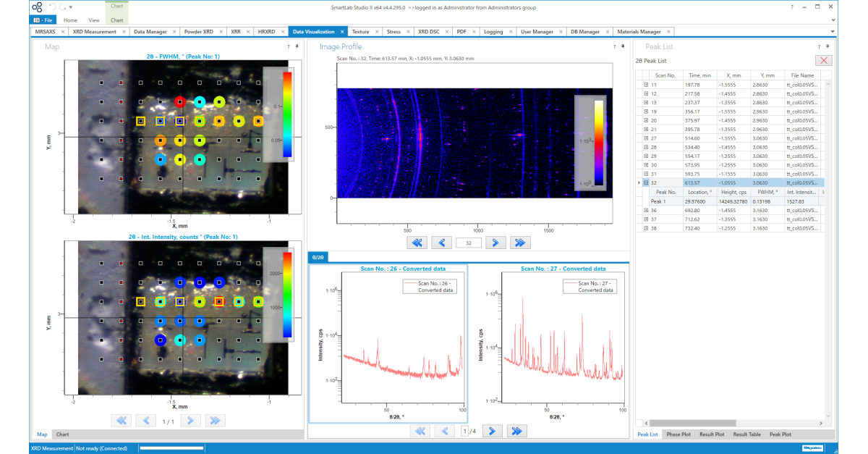The width and height of the screenshot is (868, 454).
Task: Toggle pin on the Peak List panel
Action: [827, 46]
